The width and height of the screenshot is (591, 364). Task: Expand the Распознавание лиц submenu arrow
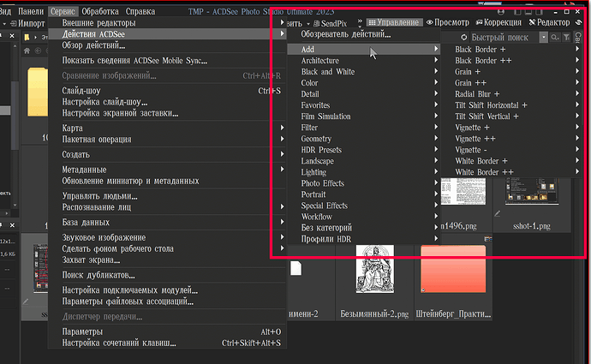pyautogui.click(x=282, y=207)
